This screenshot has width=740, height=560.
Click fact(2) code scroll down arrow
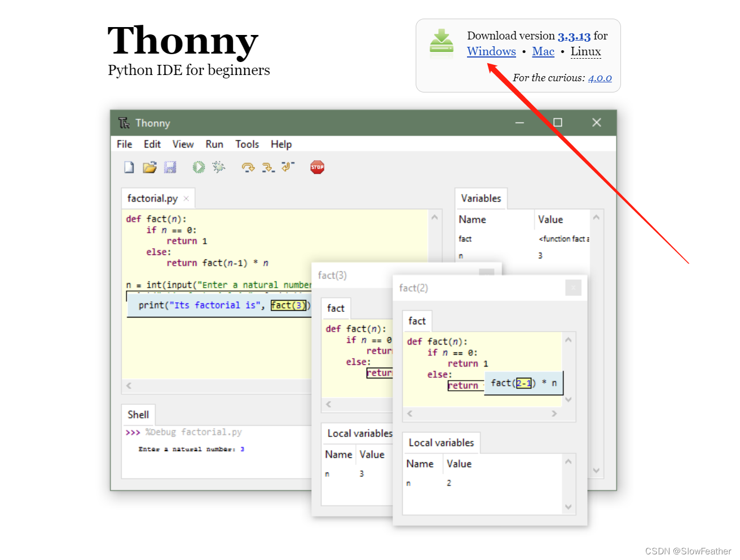pos(569,400)
